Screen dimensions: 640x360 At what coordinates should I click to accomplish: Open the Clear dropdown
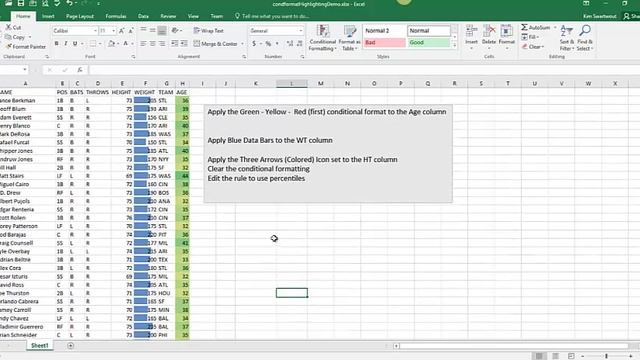533,47
